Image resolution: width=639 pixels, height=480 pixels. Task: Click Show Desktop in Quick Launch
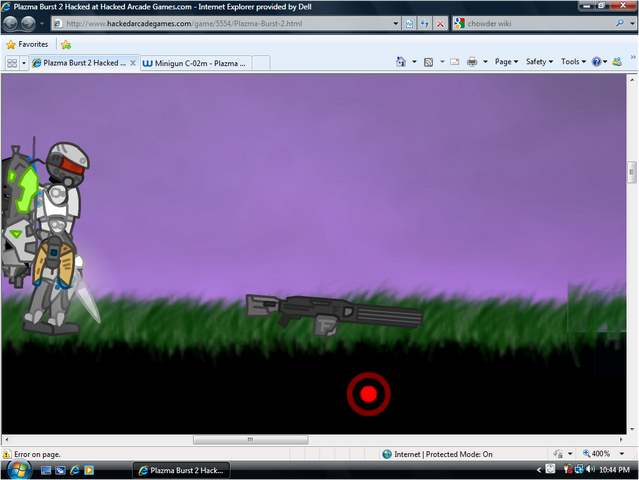tap(46, 471)
